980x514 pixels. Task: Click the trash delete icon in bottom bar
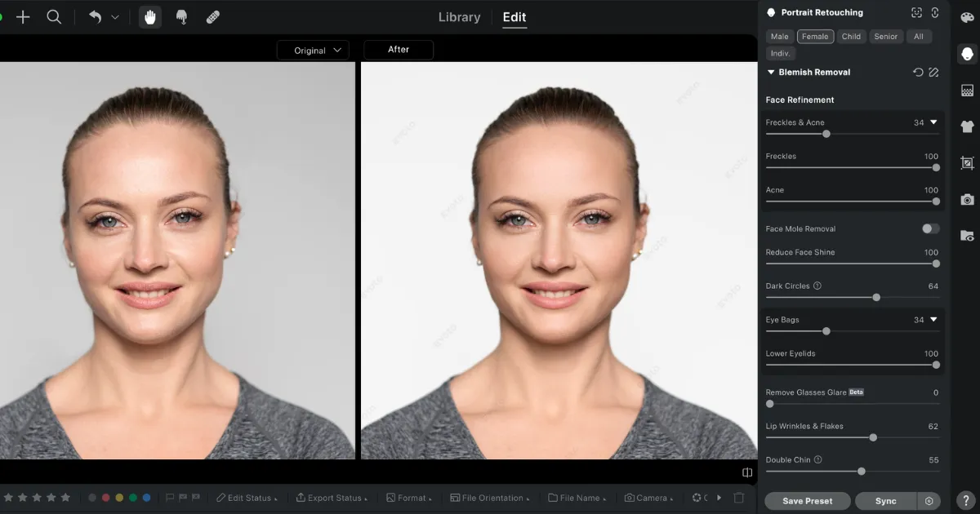coord(738,498)
